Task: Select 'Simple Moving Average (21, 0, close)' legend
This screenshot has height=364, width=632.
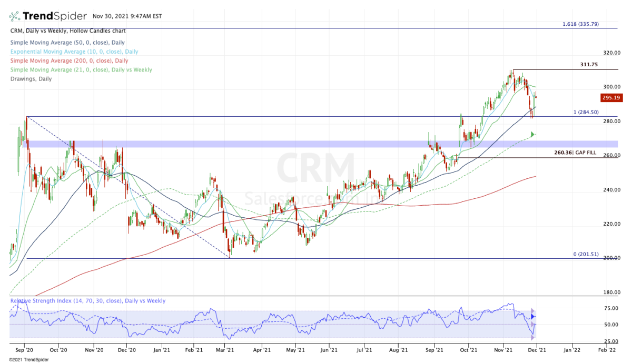Action: pyautogui.click(x=81, y=70)
